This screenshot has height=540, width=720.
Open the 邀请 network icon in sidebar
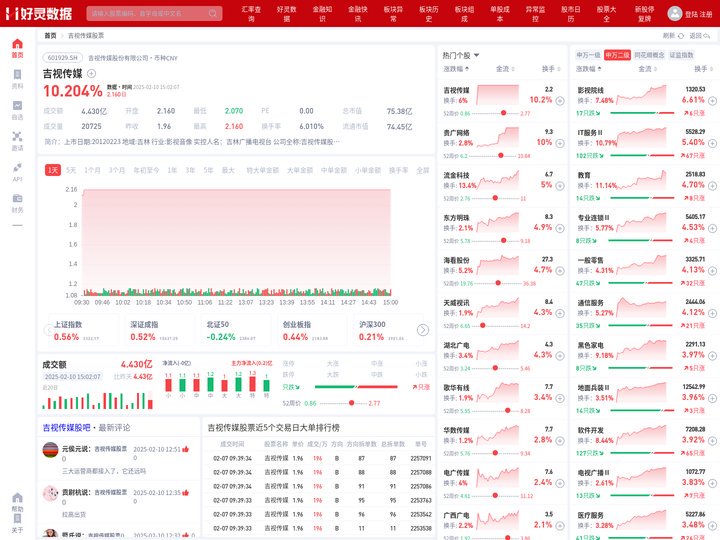point(17,136)
